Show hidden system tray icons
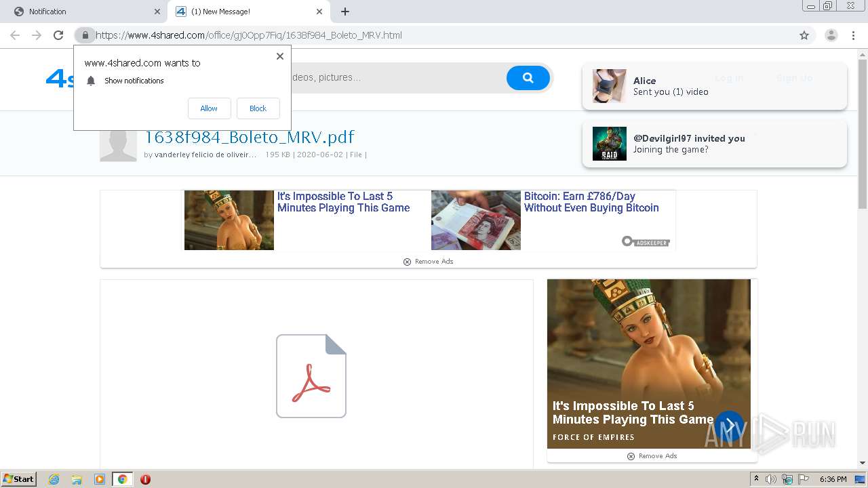 [x=756, y=479]
